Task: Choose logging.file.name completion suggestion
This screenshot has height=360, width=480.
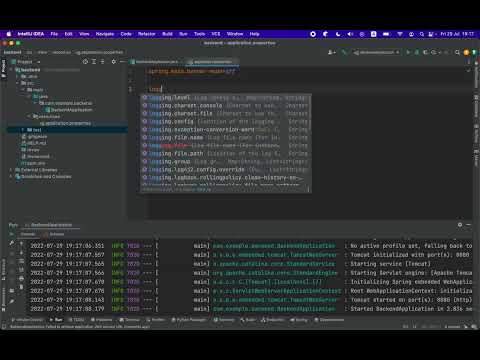Action: click(226, 138)
